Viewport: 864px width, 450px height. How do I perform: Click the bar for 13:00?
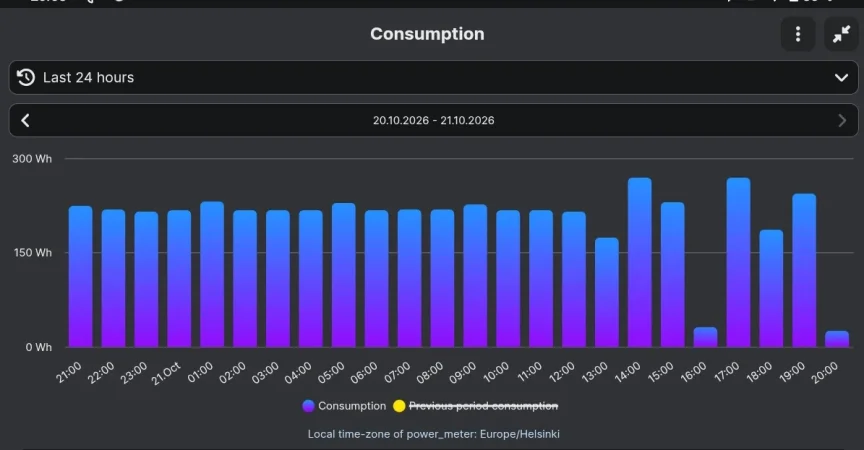607,292
